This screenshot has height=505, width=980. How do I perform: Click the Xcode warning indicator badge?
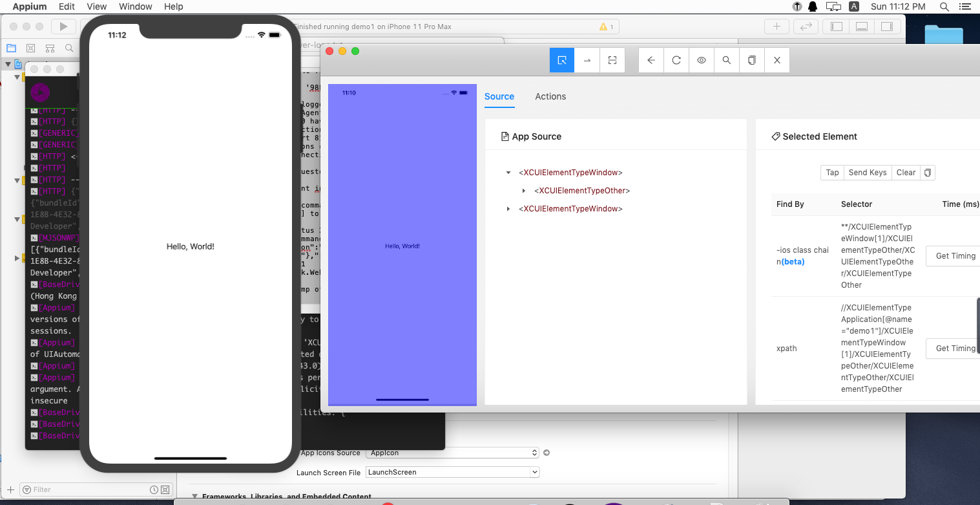point(606,27)
